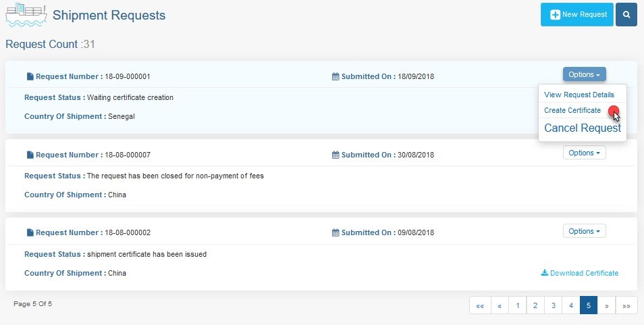Open page 1 of the requests

(518, 305)
